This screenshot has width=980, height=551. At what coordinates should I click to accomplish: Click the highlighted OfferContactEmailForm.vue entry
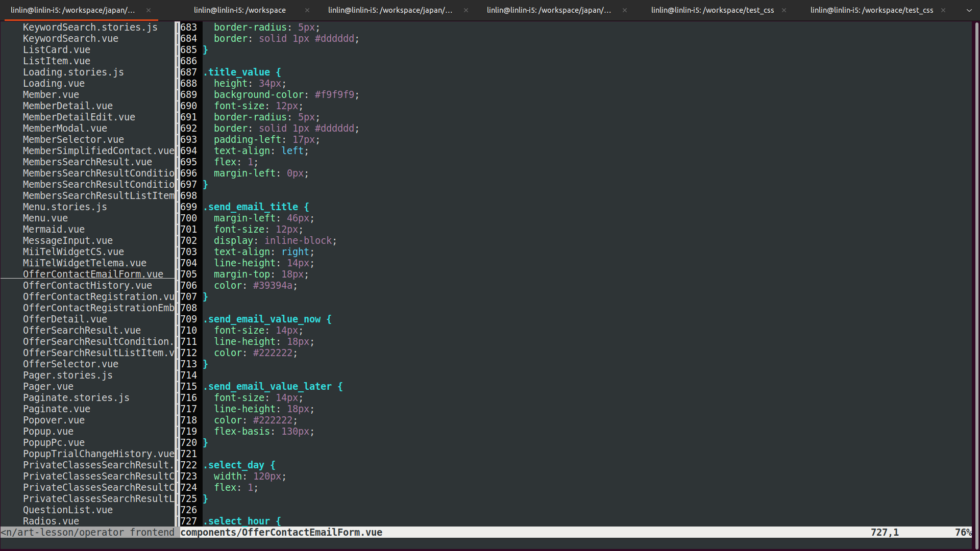pyautogui.click(x=93, y=274)
